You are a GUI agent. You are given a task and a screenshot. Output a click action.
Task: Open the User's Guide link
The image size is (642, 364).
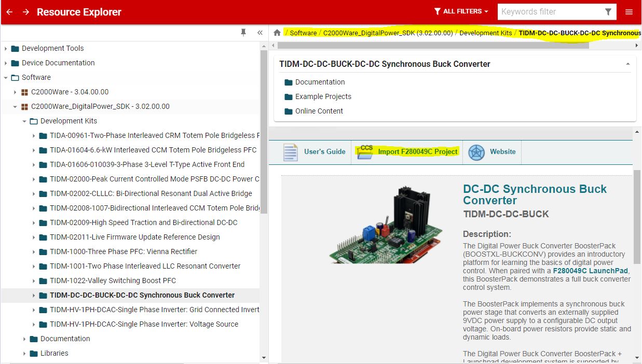pyautogui.click(x=324, y=151)
